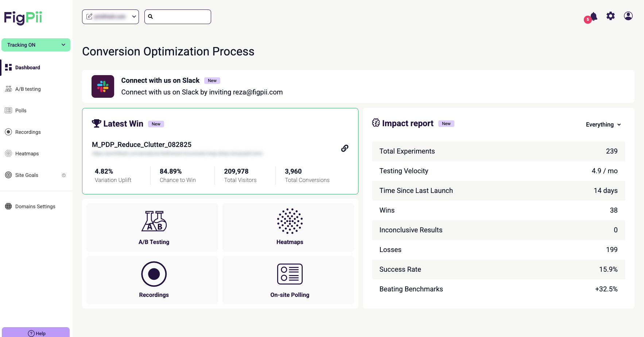
Task: Click the Slack logo icon
Action: 103,86
